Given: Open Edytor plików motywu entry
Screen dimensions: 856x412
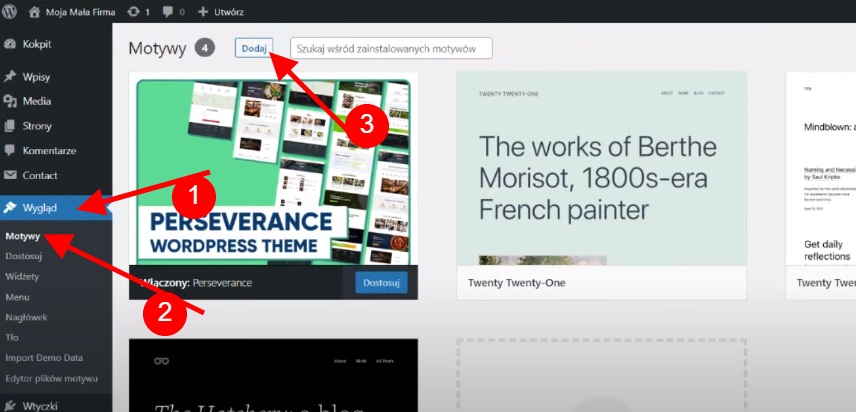Looking at the screenshot, I should pos(51,378).
